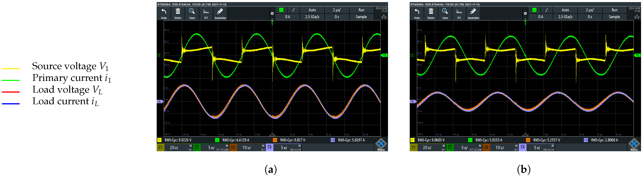Viewport: 644px width, 178px height.
Task: Open Sample acquisition mode selector, right oscilloscope
Action: pyautogui.click(x=614, y=17)
